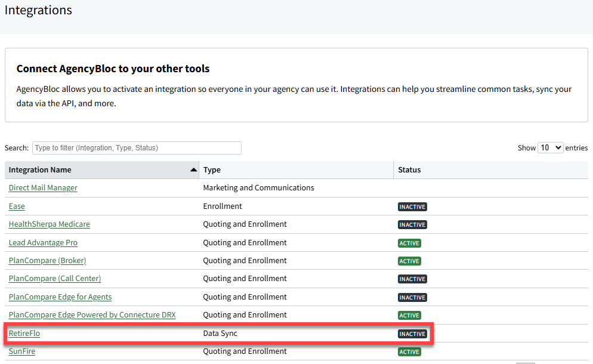593x364 pixels.
Task: Open the SunFire integration link
Action: click(22, 351)
